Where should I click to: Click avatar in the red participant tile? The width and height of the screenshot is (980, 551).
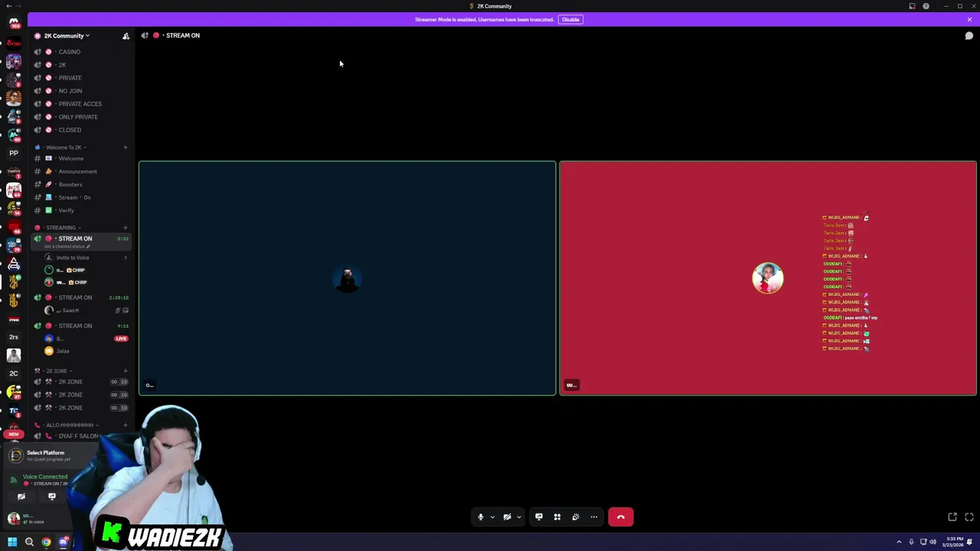(x=768, y=278)
